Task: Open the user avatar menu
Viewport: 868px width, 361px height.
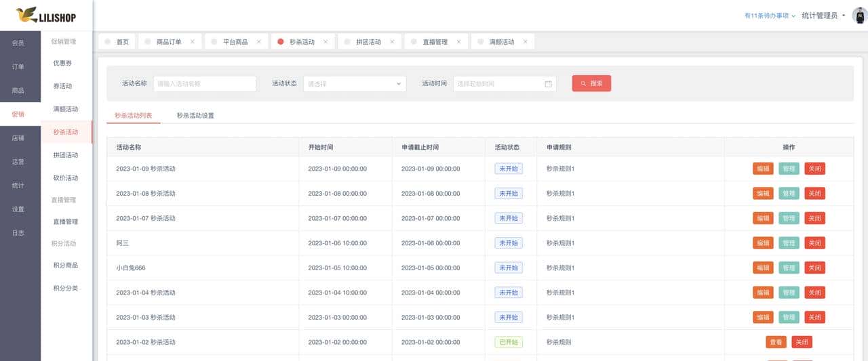Action: (859, 15)
